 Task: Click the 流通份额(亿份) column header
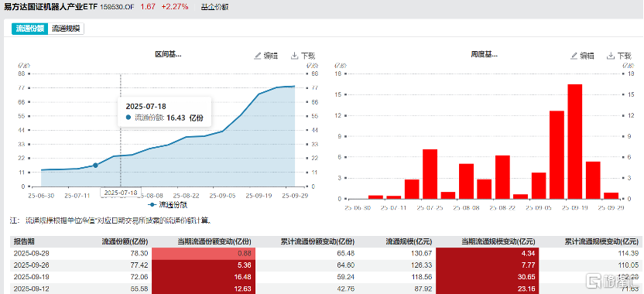click(125, 241)
